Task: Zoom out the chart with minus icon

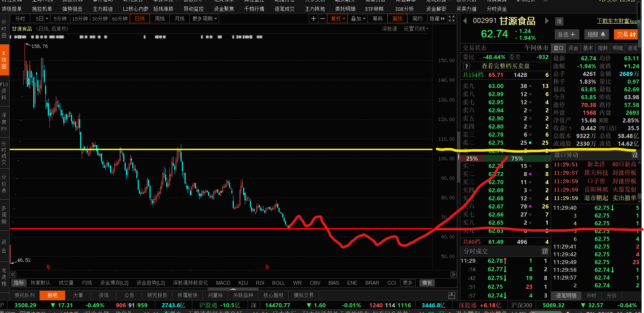Action: point(322,19)
